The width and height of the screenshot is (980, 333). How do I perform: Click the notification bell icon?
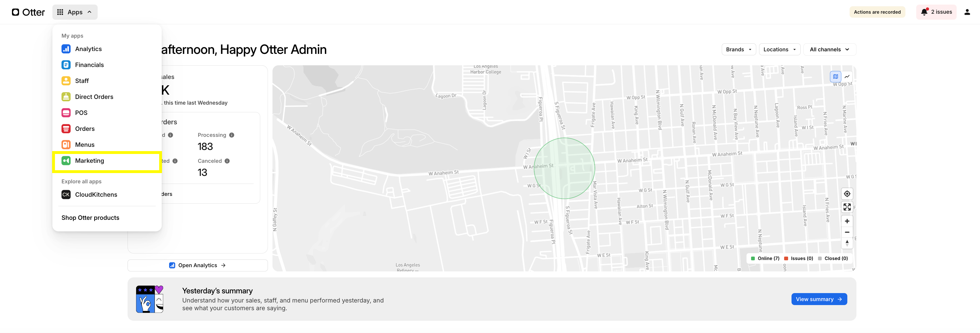click(x=924, y=12)
